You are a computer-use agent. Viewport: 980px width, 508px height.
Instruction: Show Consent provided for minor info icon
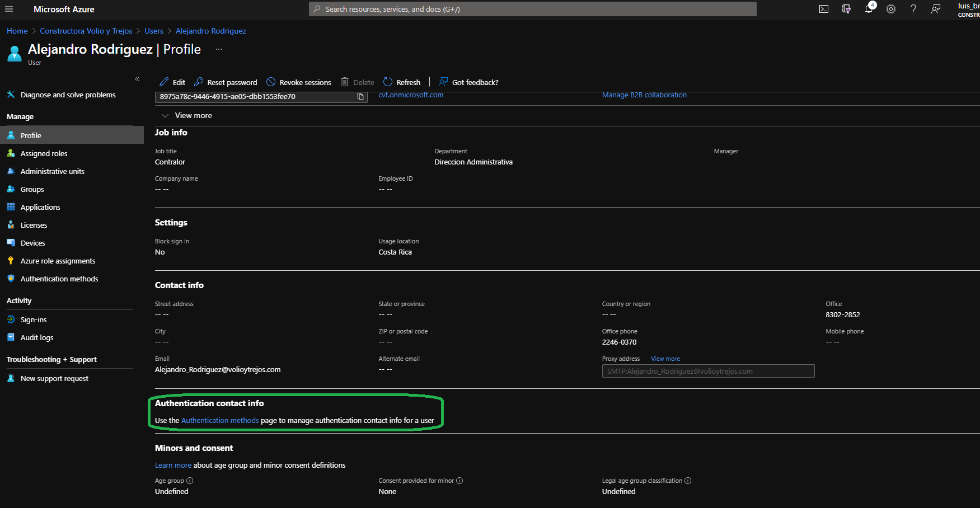coord(459,481)
